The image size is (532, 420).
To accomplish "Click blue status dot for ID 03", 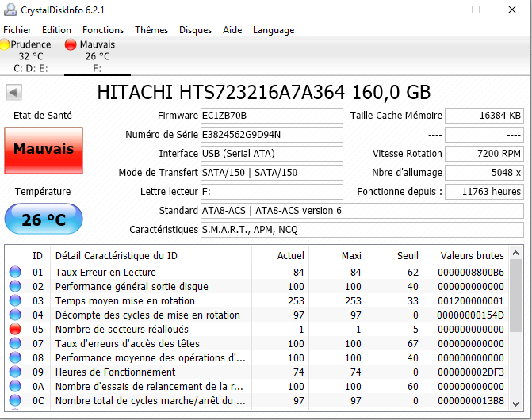I will click(x=15, y=300).
